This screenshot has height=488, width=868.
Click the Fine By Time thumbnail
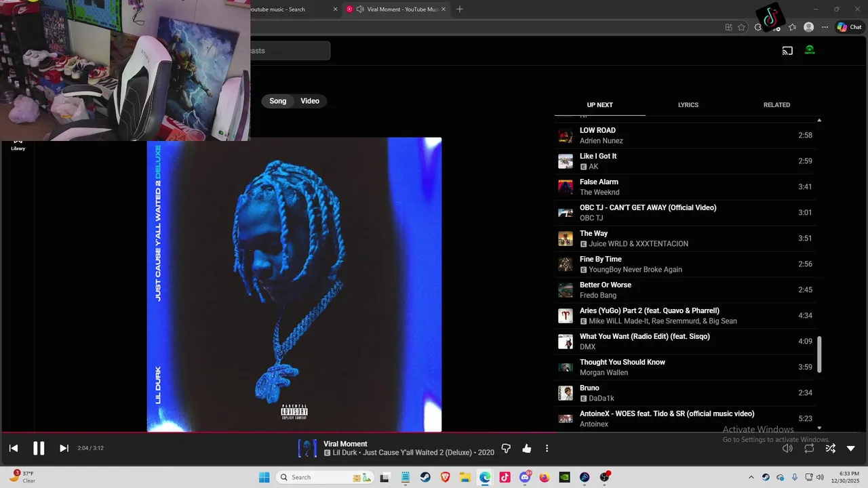coord(565,264)
